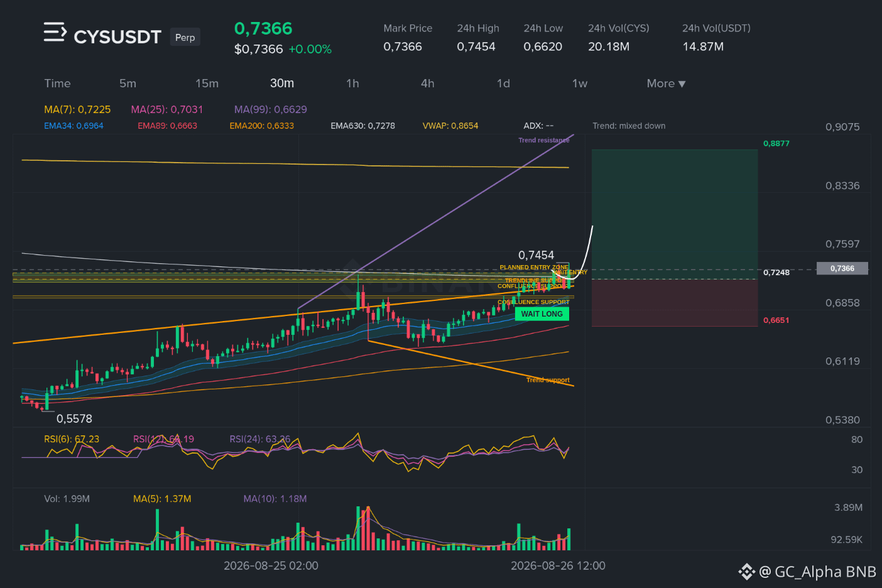This screenshot has width=882, height=588.
Task: Click the EMA630: 0,7278 label
Action: (363, 126)
